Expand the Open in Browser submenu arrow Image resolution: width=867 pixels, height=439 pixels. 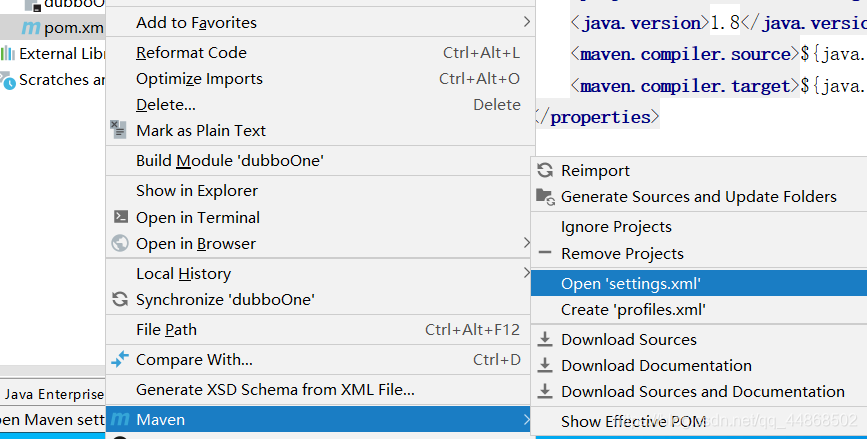(527, 243)
